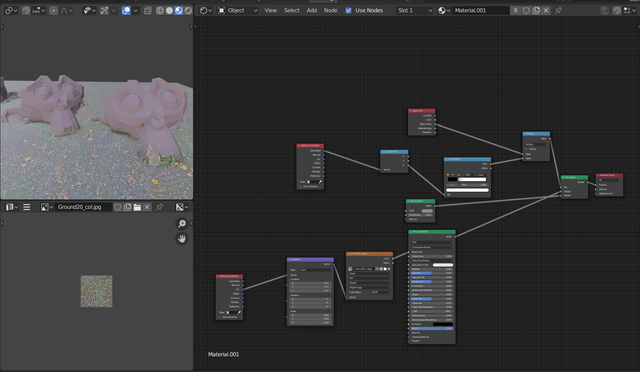Viewport: 640px width, 372px height.
Task: Select the Principled BSDF node header
Action: 432,232
